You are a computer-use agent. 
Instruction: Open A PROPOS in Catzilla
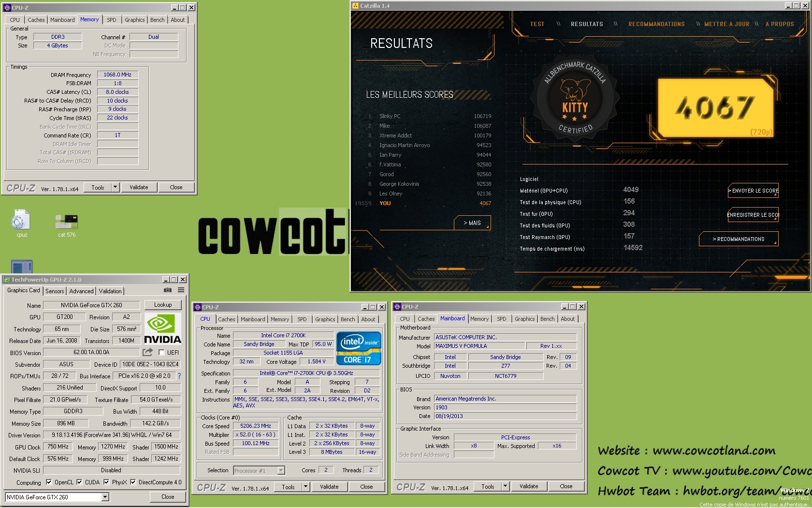(780, 24)
